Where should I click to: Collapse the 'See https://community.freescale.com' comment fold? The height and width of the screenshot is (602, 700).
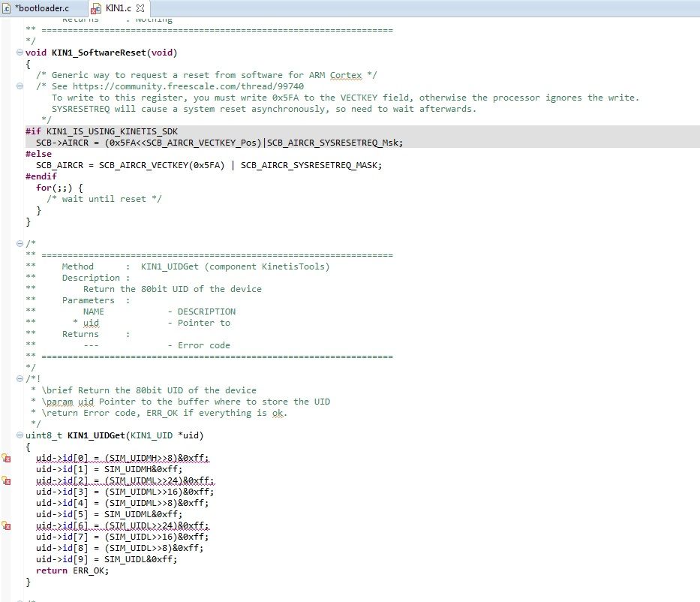click(20, 86)
